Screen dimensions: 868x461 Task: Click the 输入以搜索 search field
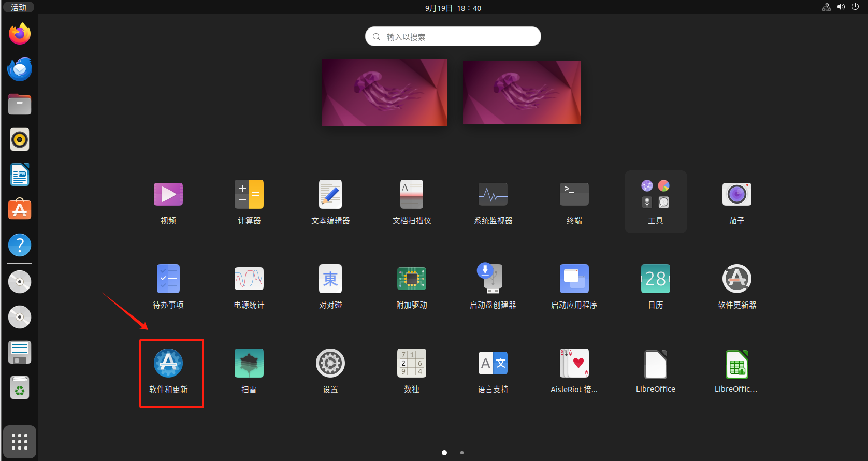pyautogui.click(x=453, y=37)
